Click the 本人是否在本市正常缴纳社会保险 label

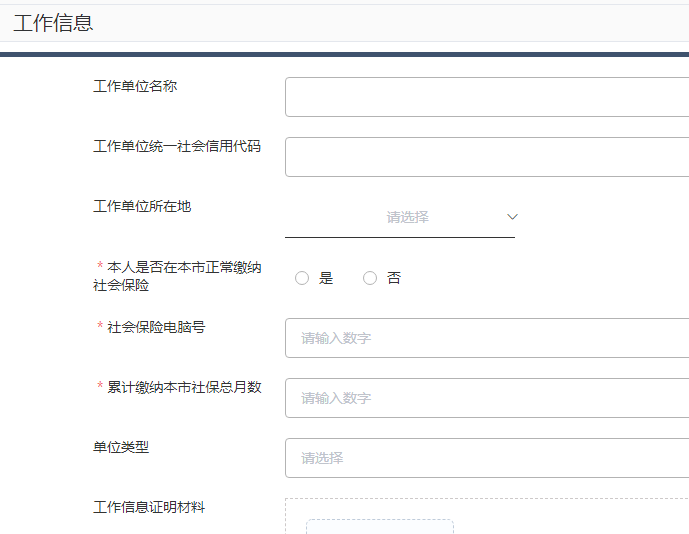[x=178, y=276]
